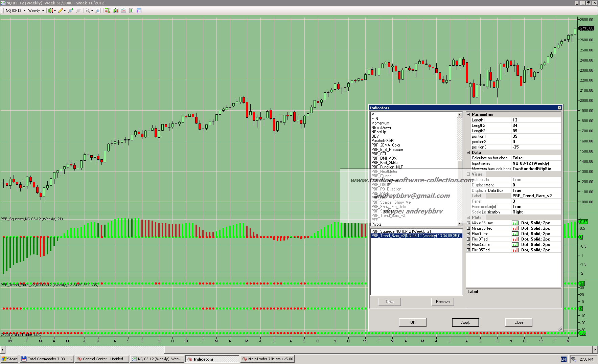
Task: Click the Apply button
Action: pyautogui.click(x=465, y=322)
